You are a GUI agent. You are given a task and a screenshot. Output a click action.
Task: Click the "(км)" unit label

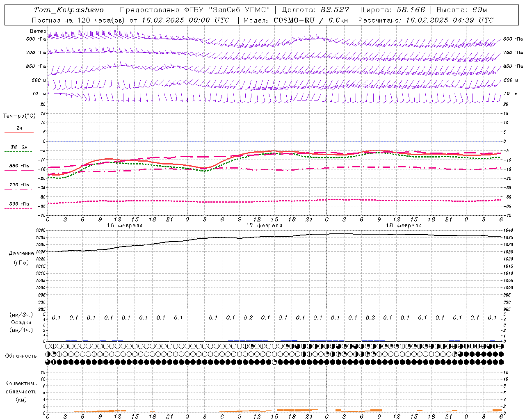(21, 399)
